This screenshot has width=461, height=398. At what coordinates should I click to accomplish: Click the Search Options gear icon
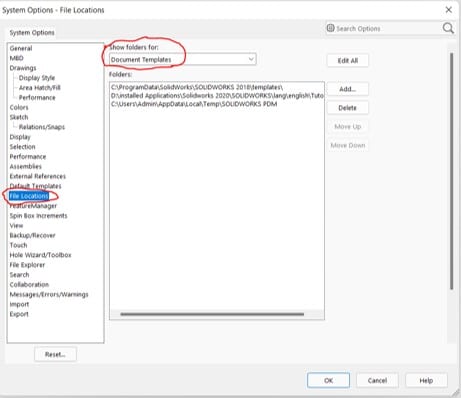pyautogui.click(x=330, y=28)
